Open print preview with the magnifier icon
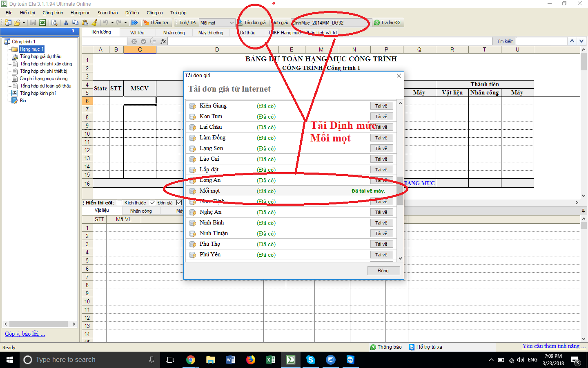588x368 pixels. [x=54, y=23]
